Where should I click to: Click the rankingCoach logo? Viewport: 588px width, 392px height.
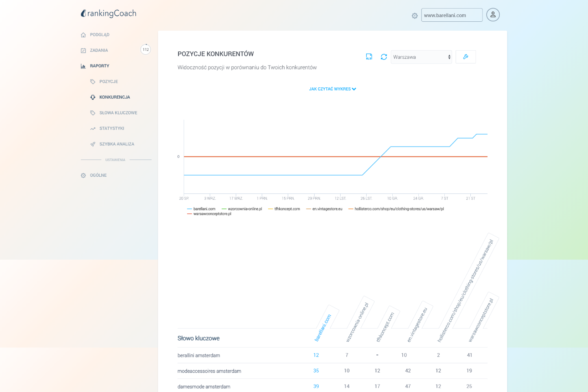tap(108, 14)
